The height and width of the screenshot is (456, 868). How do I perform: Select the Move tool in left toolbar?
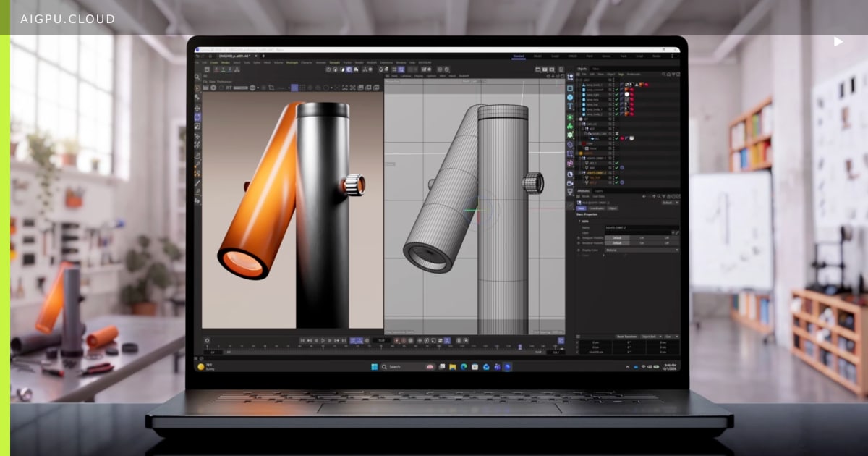[x=197, y=108]
